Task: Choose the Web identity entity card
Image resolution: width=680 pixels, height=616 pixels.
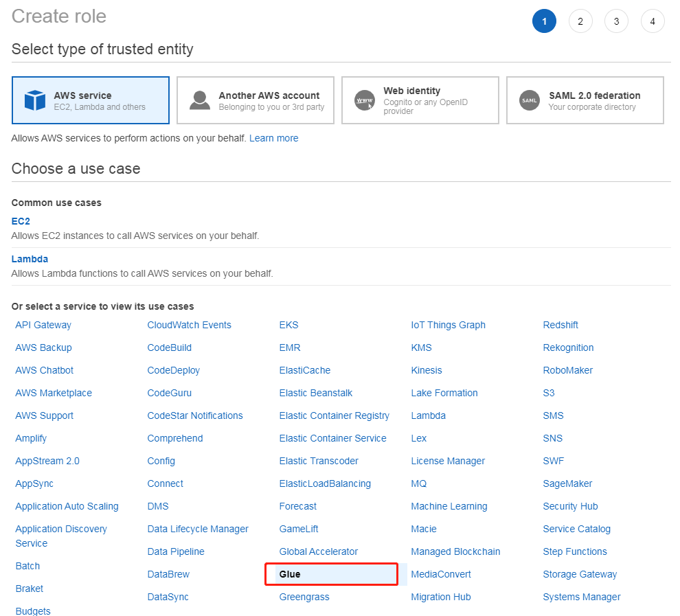Action: coord(420,100)
